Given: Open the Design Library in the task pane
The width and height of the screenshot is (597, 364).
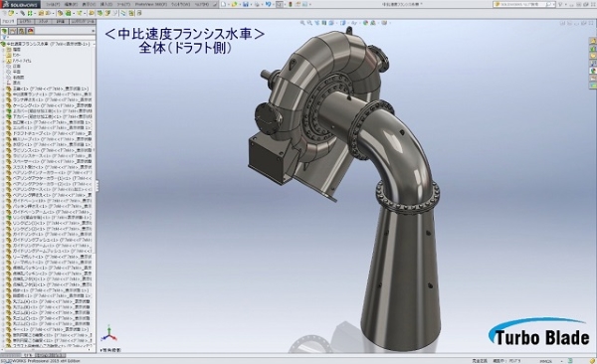Looking at the screenshot, I should [593, 49].
